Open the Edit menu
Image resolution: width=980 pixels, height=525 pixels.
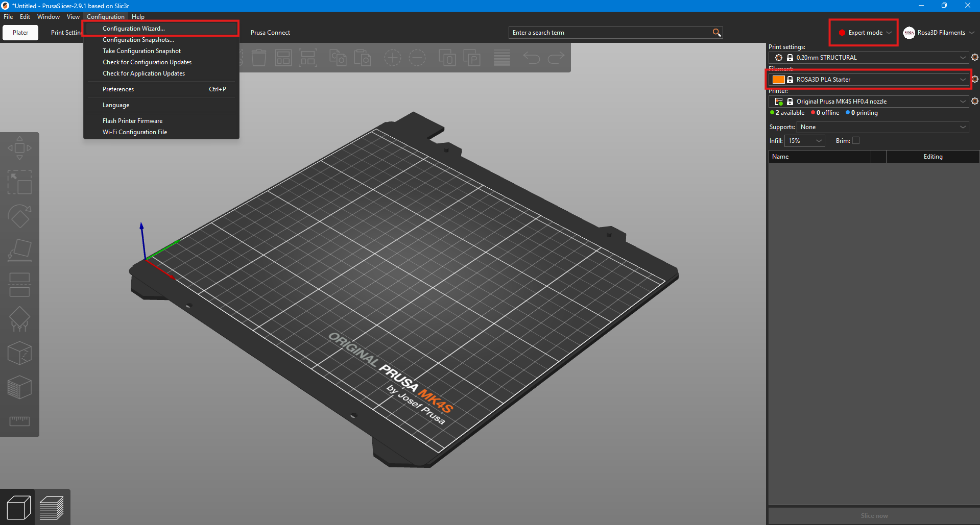[25, 17]
